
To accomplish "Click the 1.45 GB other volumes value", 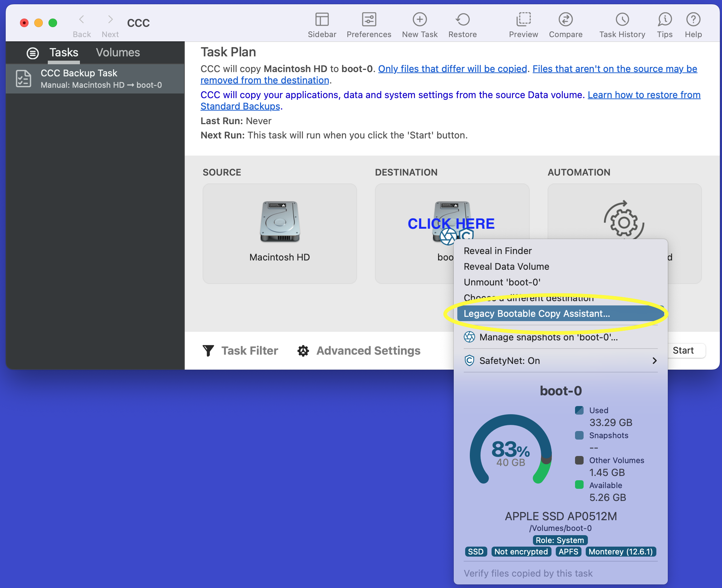I will pyautogui.click(x=607, y=472).
